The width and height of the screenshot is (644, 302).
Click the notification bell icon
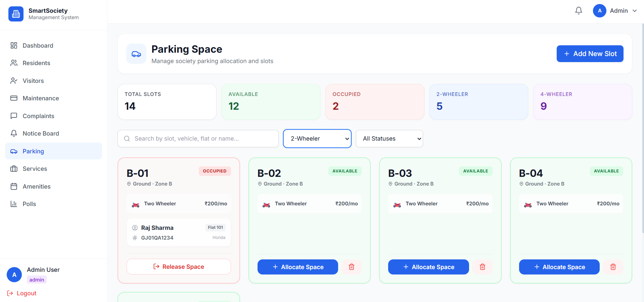tap(579, 11)
